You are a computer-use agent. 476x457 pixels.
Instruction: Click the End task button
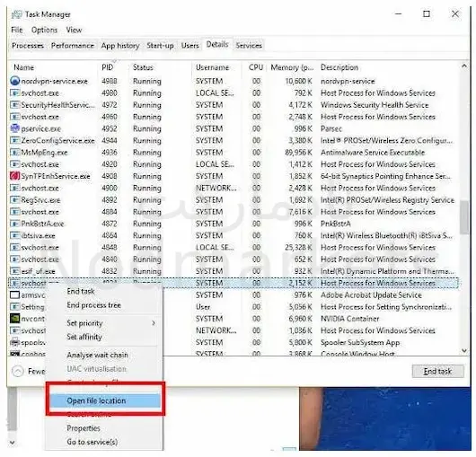(437, 371)
